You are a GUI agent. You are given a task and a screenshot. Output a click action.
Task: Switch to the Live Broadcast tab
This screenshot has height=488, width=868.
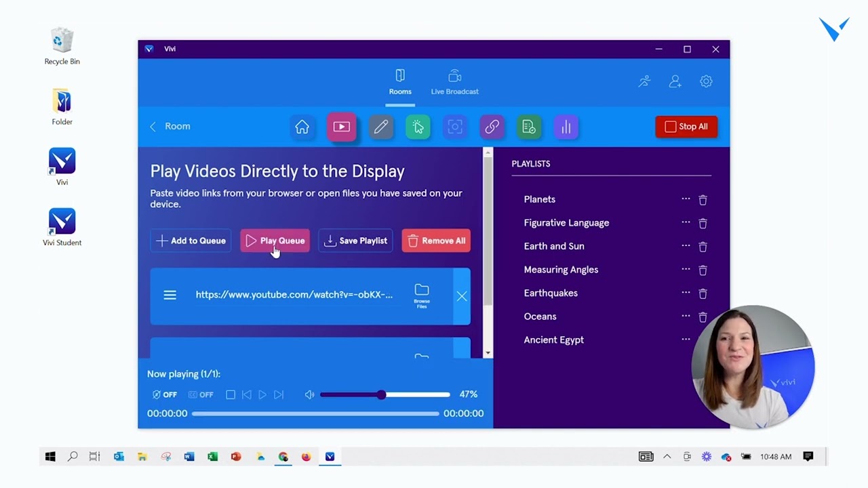pyautogui.click(x=454, y=83)
